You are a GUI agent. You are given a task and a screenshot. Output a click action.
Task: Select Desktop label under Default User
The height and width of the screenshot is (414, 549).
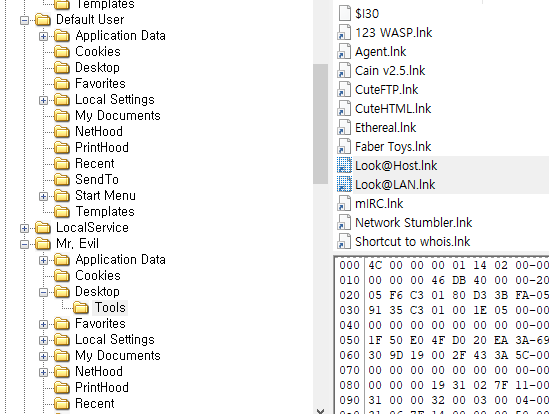tap(97, 67)
